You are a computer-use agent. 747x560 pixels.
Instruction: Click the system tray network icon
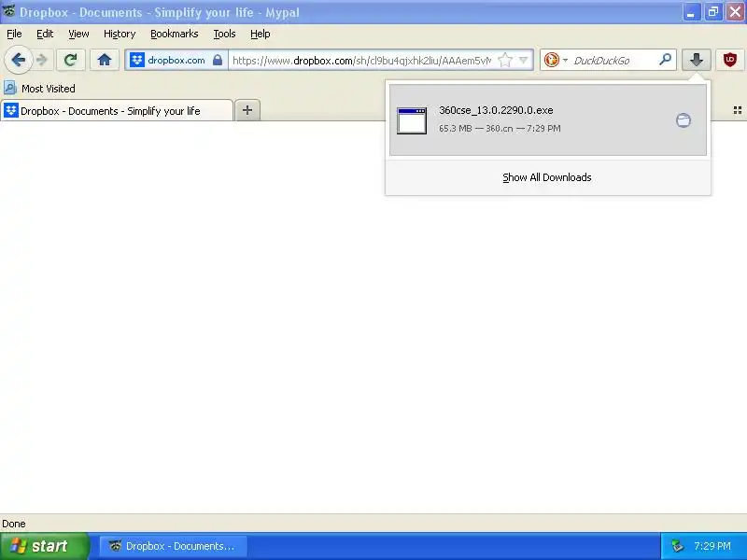[677, 546]
